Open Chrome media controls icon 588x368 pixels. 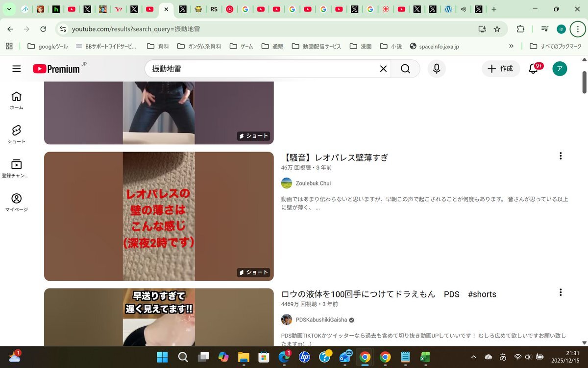pyautogui.click(x=544, y=29)
